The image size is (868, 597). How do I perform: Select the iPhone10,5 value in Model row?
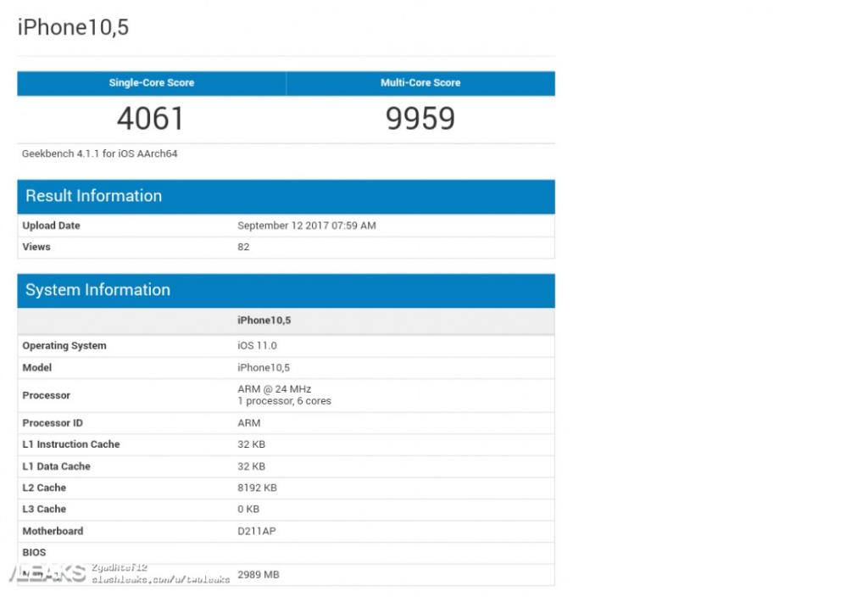pyautogui.click(x=264, y=368)
